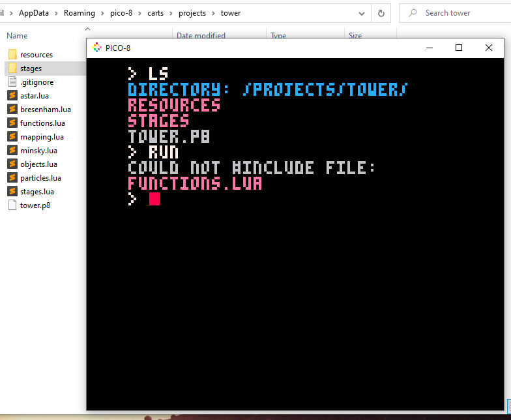Select the astar.lua file name
This screenshot has height=420, width=511.
point(34,96)
